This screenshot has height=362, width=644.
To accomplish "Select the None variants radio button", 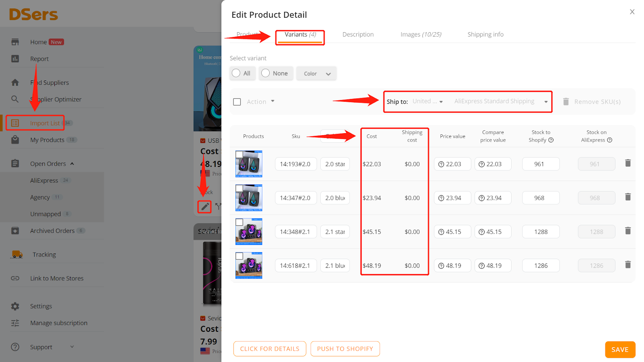I will click(266, 73).
